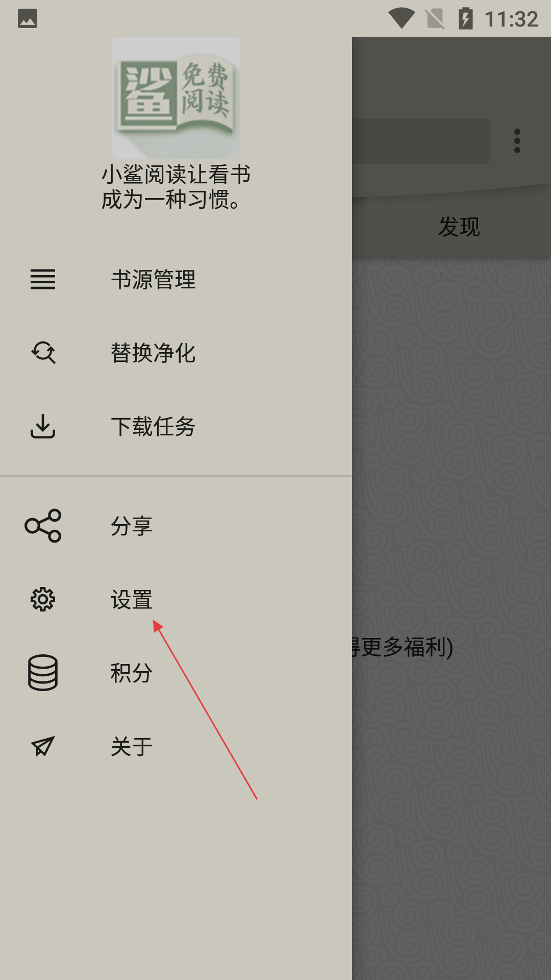Tap the 设置 gear icon
551x980 pixels.
(x=43, y=599)
